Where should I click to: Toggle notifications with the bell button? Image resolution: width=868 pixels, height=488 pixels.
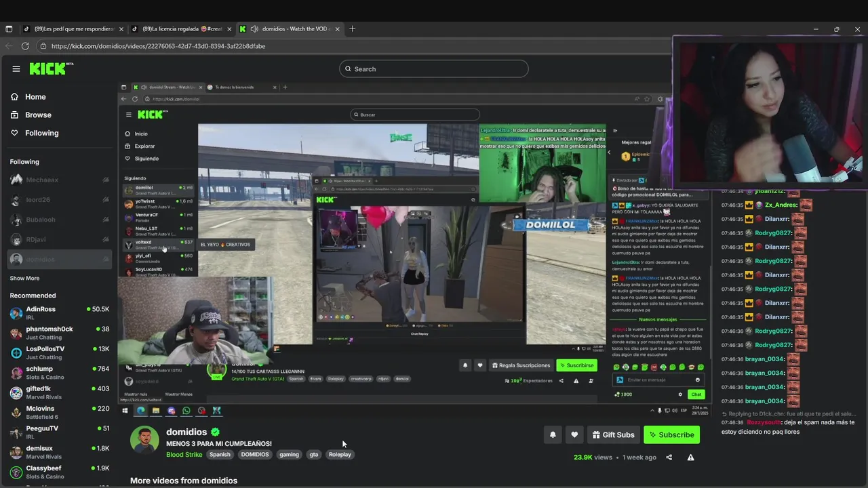[x=553, y=435]
